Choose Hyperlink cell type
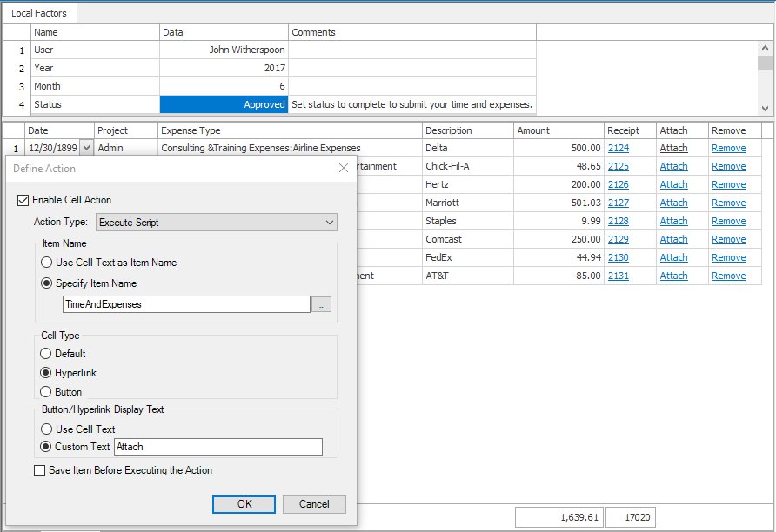 pos(45,373)
